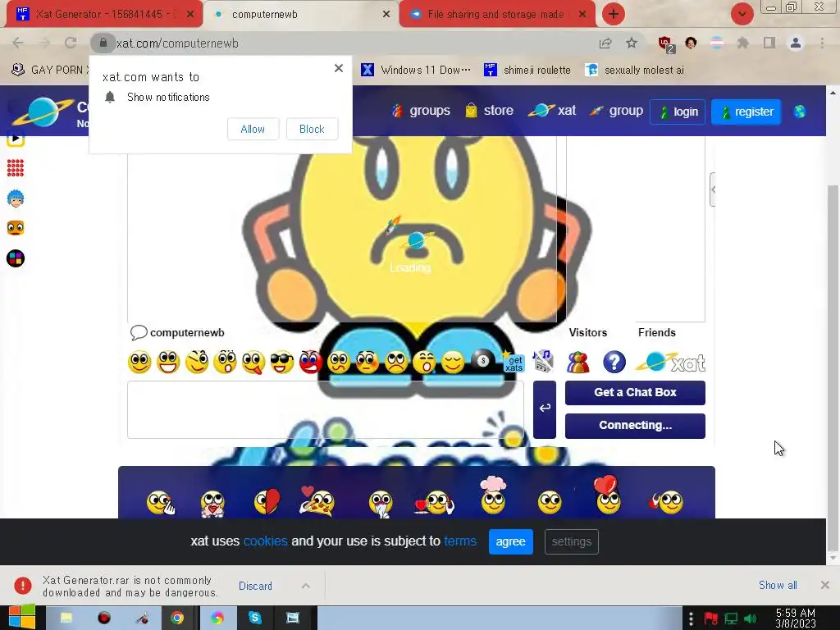Insert the winking smiley
This screenshot has width=840, height=630.
click(x=197, y=363)
